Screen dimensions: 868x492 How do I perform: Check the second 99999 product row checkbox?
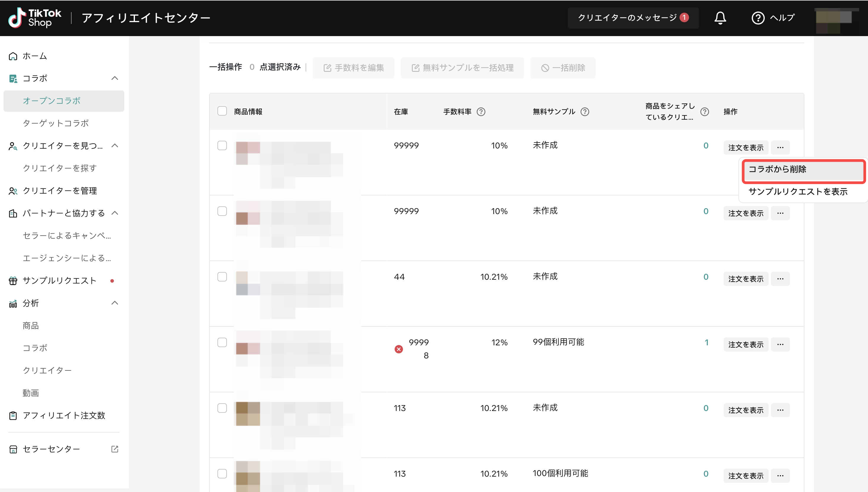point(222,211)
